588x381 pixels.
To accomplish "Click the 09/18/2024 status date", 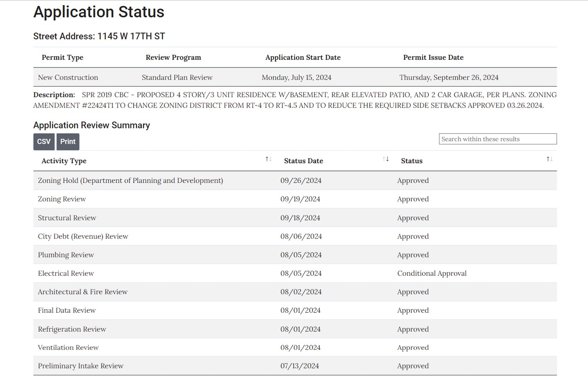I will point(300,218).
